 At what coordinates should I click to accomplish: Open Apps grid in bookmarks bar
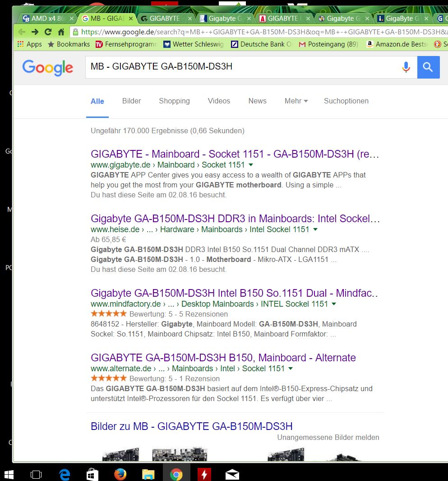pos(29,44)
